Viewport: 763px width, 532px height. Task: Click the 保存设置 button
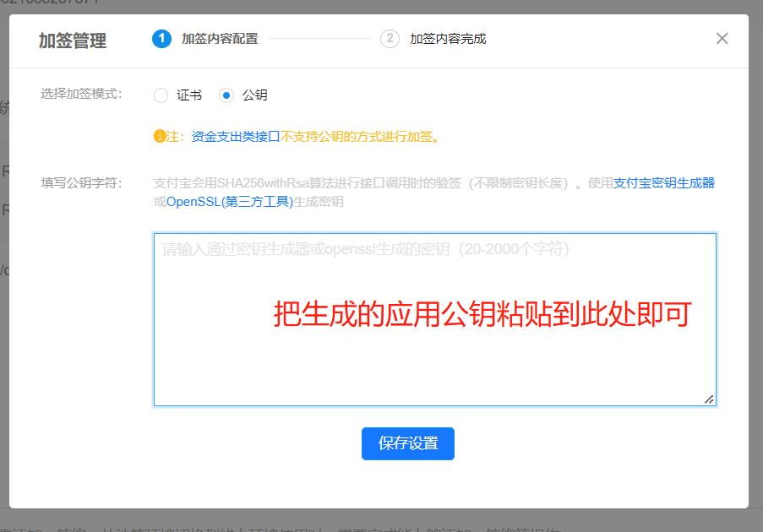pos(408,443)
